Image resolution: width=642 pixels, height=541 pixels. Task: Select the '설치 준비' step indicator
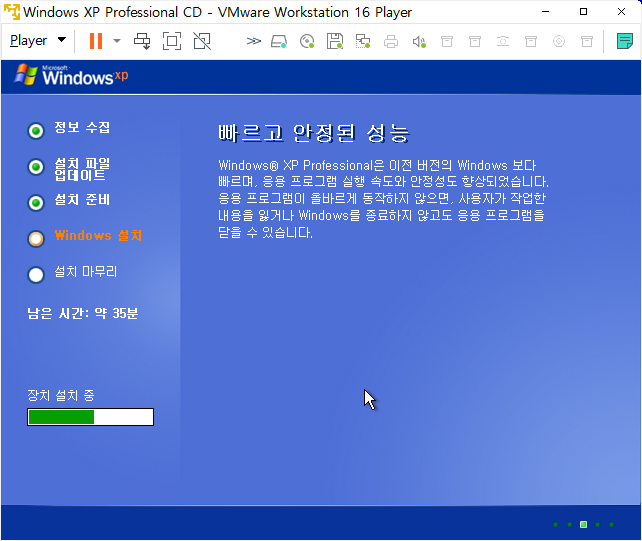[36, 202]
